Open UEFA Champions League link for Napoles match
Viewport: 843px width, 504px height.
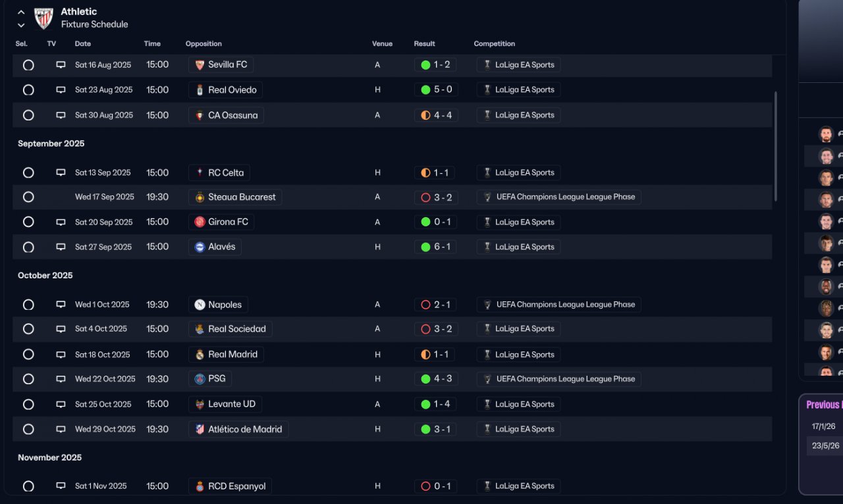tap(565, 305)
